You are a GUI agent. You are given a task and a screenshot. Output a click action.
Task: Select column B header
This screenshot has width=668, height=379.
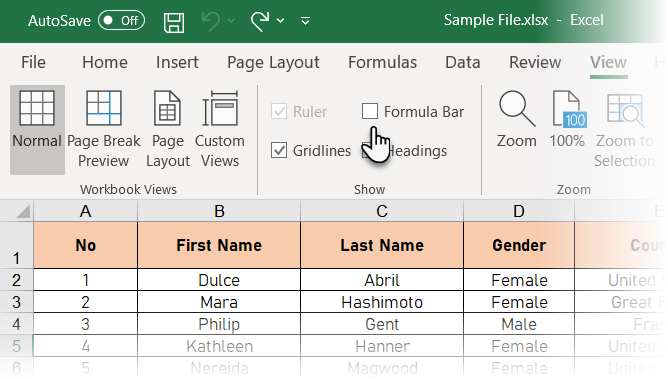pos(219,211)
